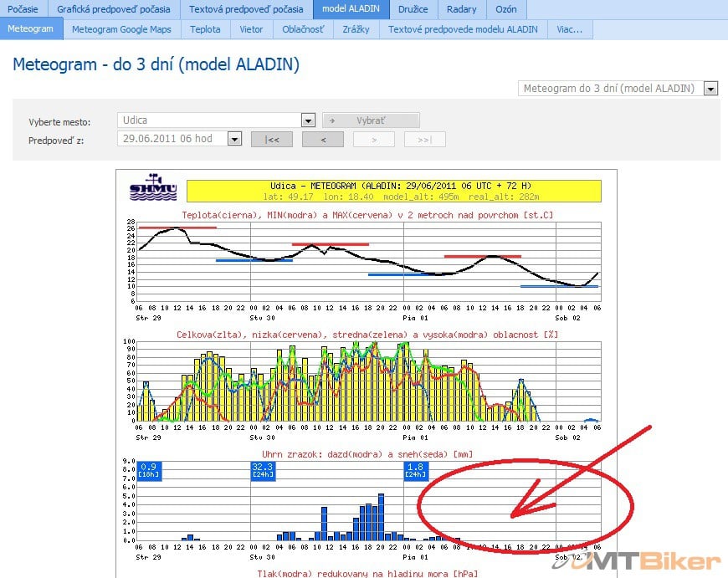728x578 pixels.
Task: Select Textová predpoveď počasia tab
Action: [x=246, y=9]
